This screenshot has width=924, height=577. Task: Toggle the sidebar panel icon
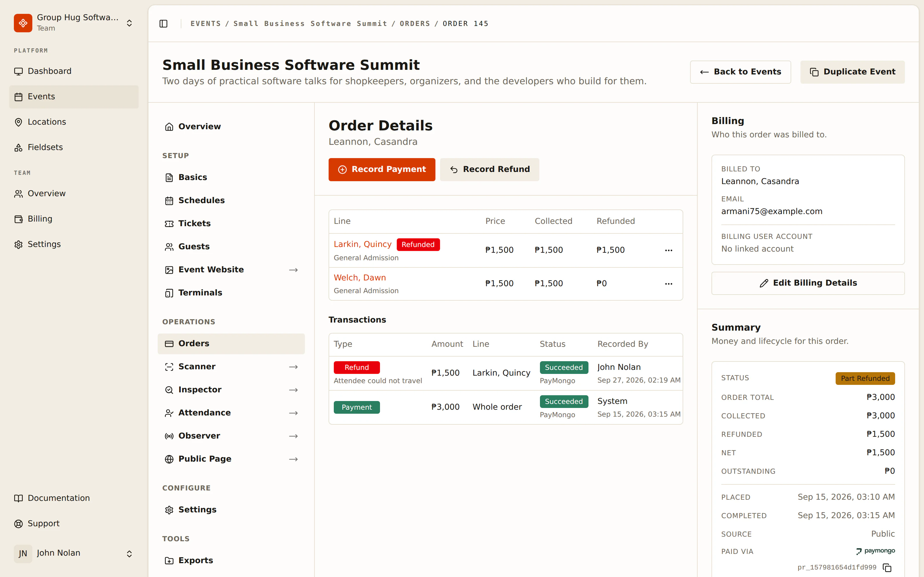163,24
